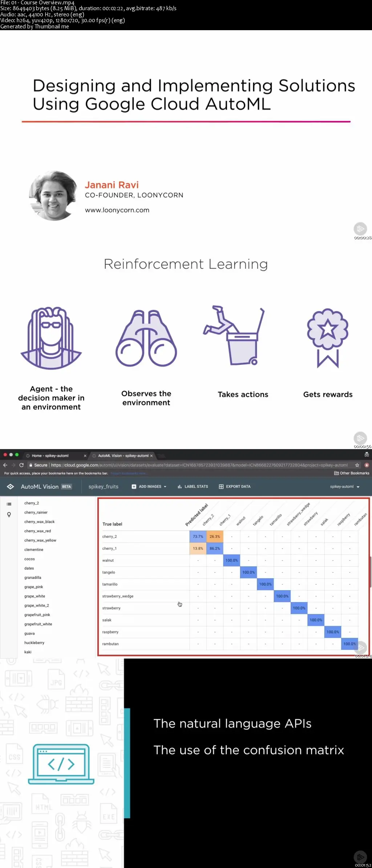
Task: Select the cherry_wax_yellow label
Action: [40, 540]
